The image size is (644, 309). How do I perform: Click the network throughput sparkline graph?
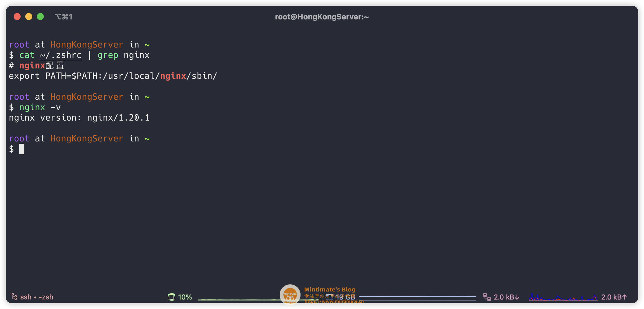pyautogui.click(x=563, y=297)
